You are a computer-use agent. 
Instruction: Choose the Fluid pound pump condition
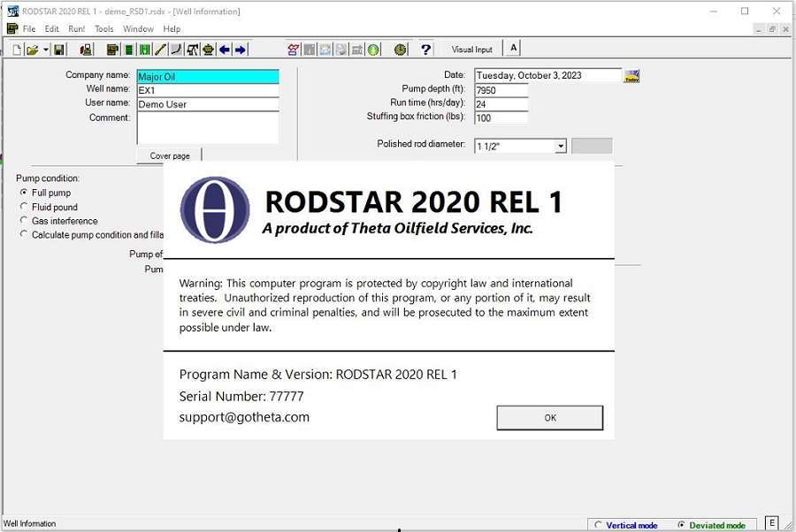(x=25, y=207)
